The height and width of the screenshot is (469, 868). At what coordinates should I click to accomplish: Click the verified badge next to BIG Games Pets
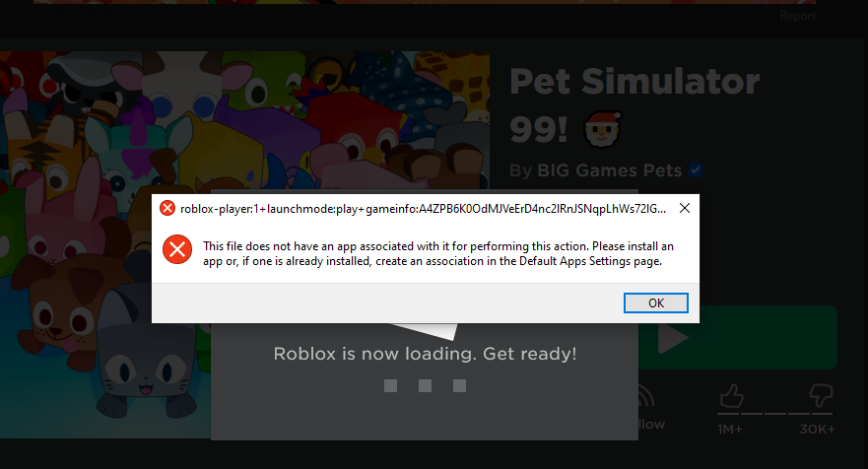[x=696, y=170]
